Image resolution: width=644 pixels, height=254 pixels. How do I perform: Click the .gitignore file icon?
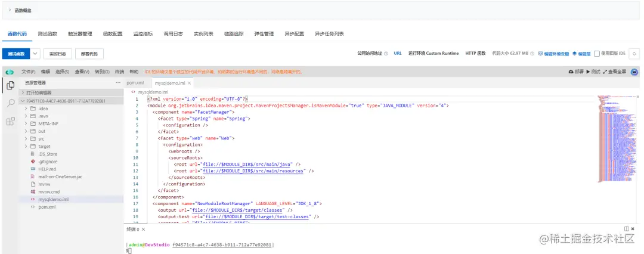33,162
